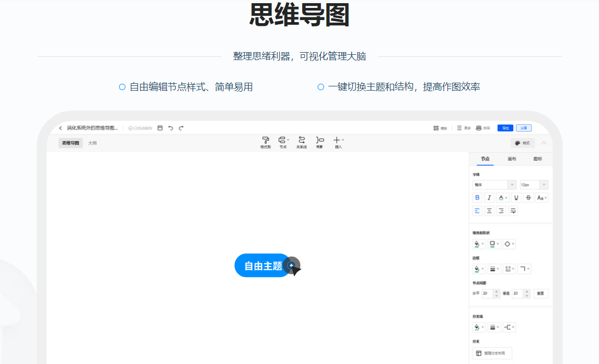The width and height of the screenshot is (599, 364).
Task: Open the 插入 insert tool
Action: (337, 142)
